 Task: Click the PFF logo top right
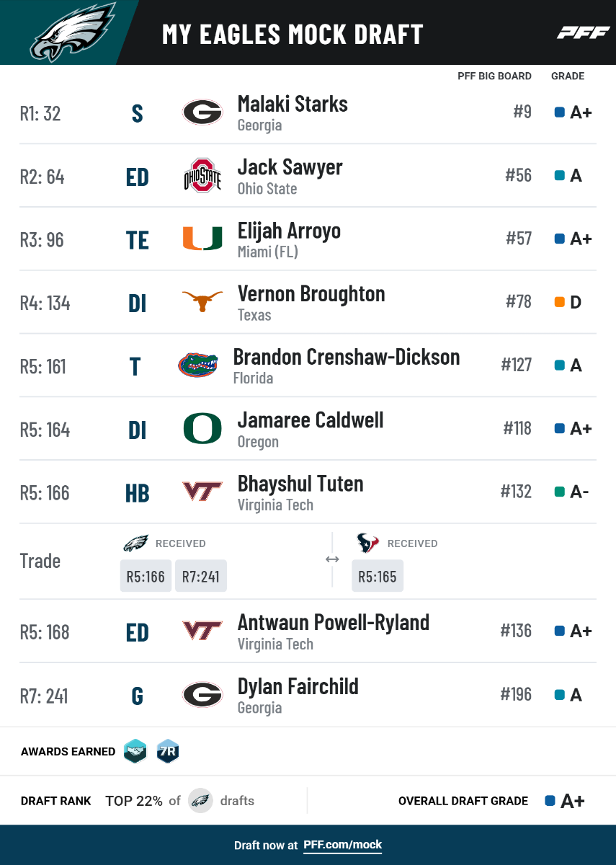(x=583, y=33)
